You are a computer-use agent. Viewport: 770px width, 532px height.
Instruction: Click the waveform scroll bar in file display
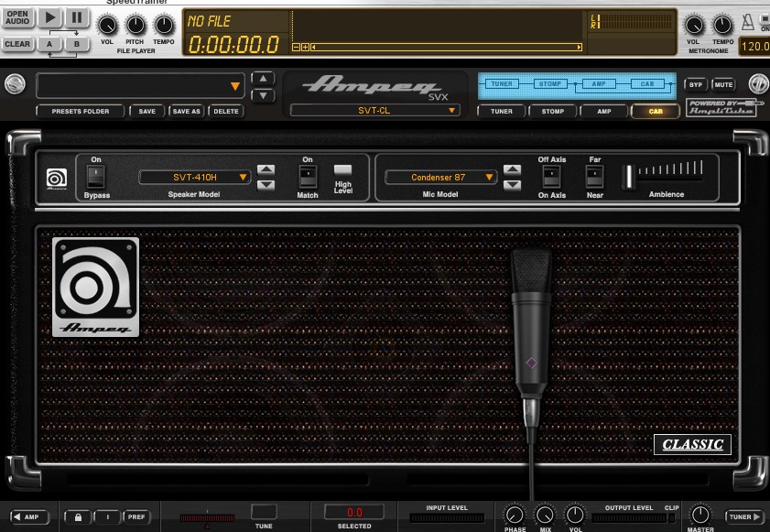(x=447, y=48)
